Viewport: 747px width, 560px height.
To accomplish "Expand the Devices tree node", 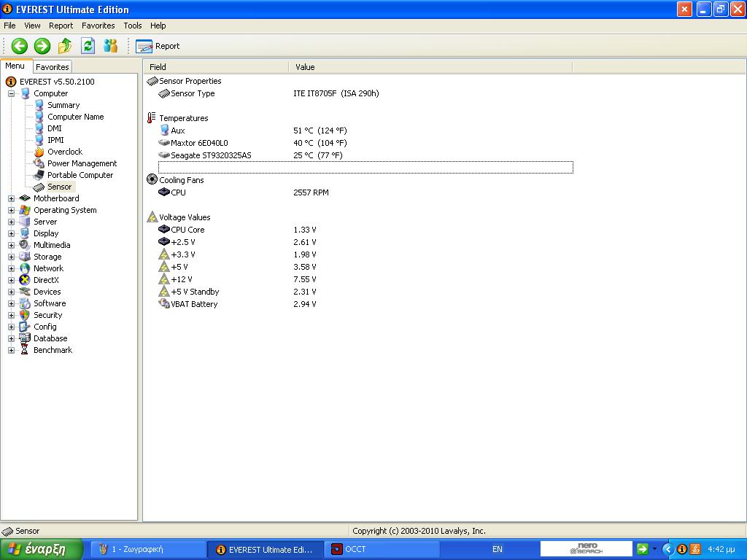I will [x=12, y=292].
